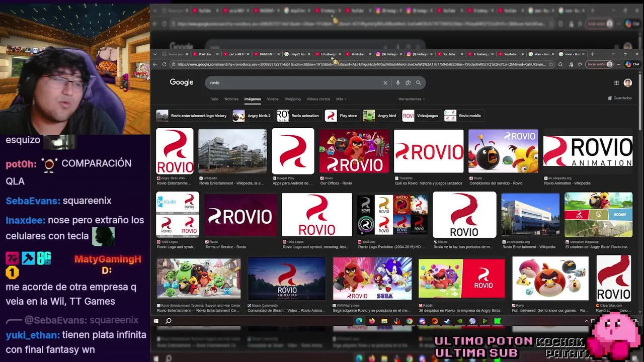
Task: Go back with browser back arrow
Action: point(155,64)
